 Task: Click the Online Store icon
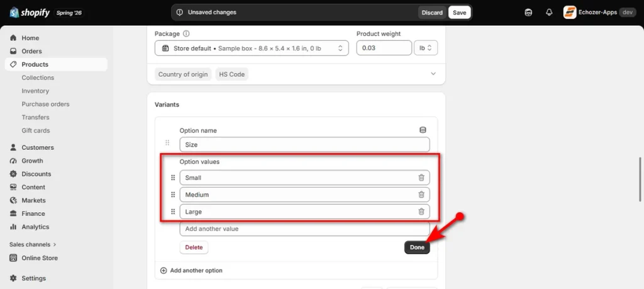point(13,258)
